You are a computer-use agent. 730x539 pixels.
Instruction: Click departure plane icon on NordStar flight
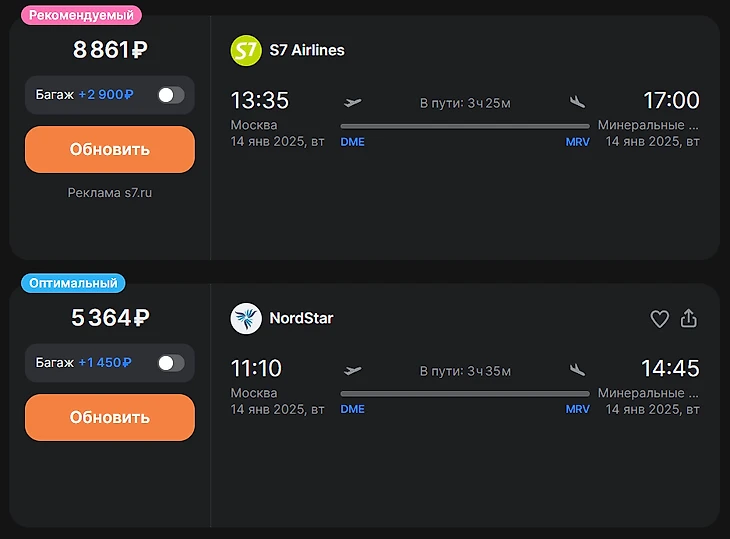coord(352,370)
